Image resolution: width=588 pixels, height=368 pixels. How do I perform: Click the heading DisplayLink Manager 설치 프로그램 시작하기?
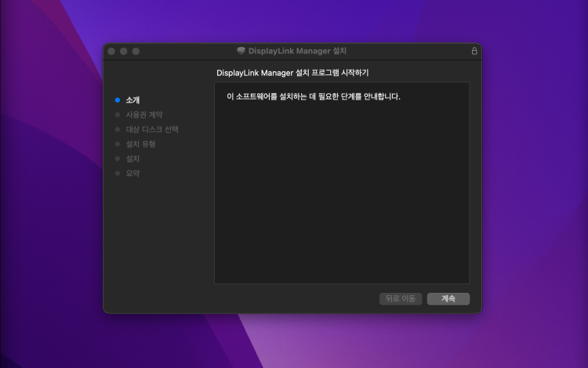click(x=292, y=73)
